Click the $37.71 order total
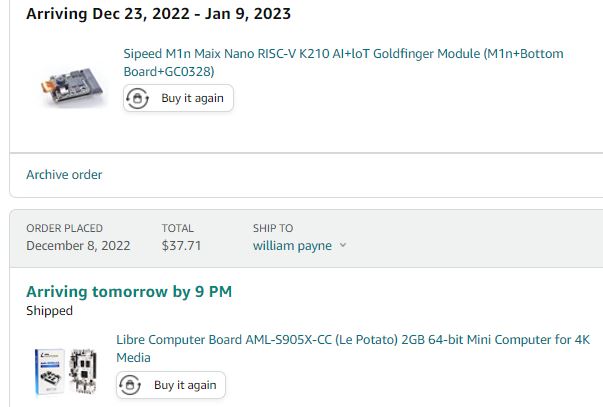The height and width of the screenshot is (407, 603). [x=181, y=245]
